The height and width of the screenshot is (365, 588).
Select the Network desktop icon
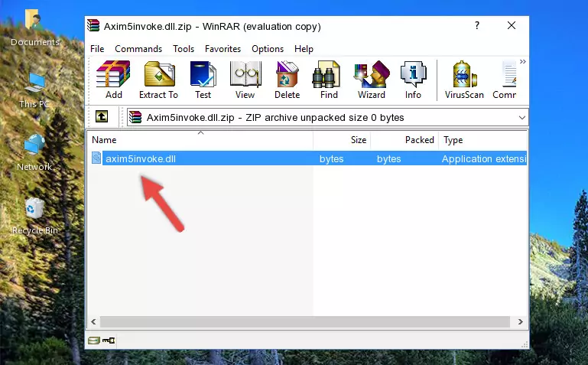(34, 153)
